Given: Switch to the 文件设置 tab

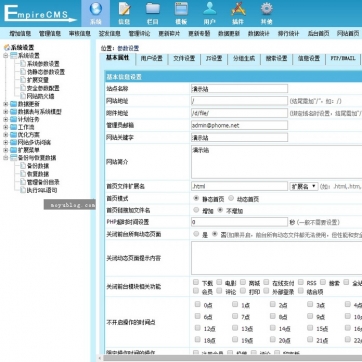Looking at the screenshot, I should coord(184,59).
